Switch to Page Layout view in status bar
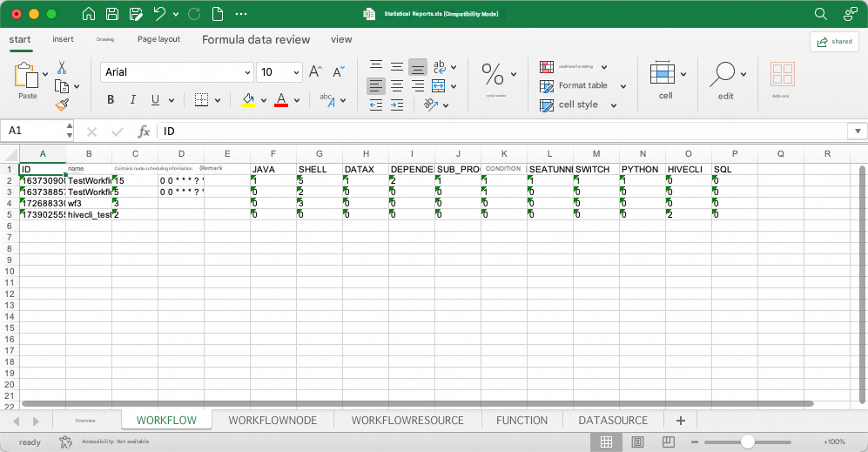 (637, 442)
